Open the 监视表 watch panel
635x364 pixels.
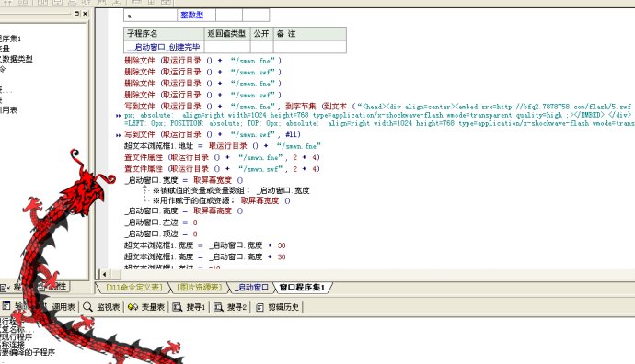tap(102, 307)
